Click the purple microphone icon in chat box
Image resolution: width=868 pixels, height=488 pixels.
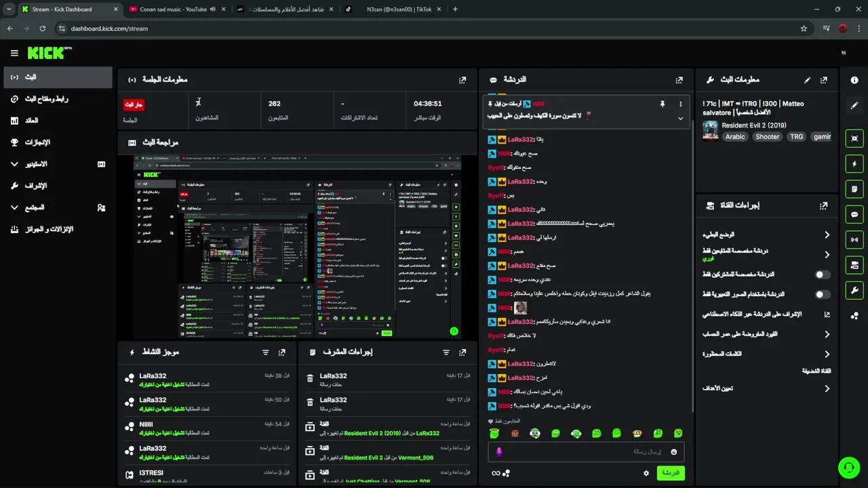point(499,451)
